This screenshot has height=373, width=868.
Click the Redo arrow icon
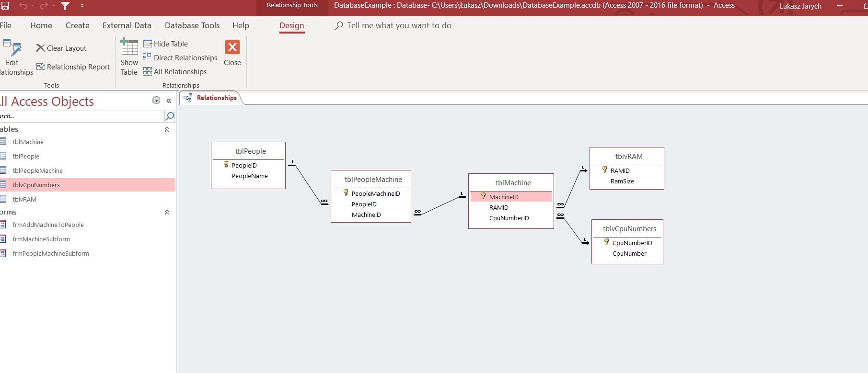pyautogui.click(x=44, y=6)
